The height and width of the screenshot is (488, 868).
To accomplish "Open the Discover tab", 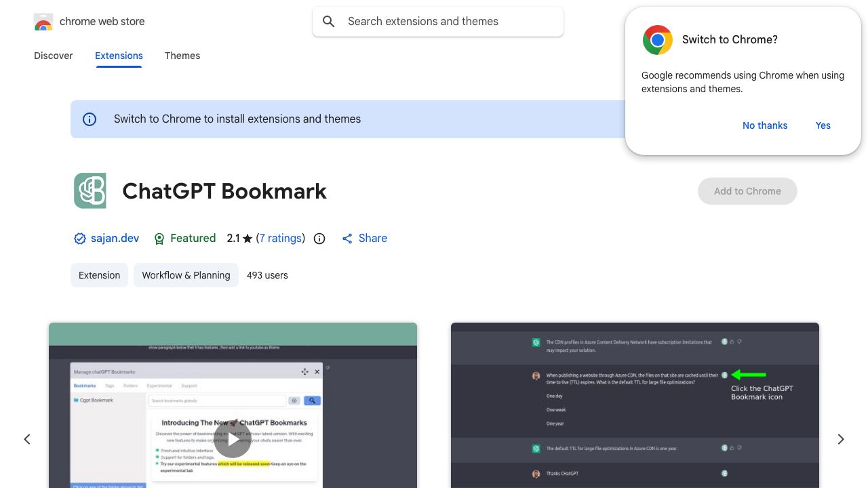I will pos(54,56).
